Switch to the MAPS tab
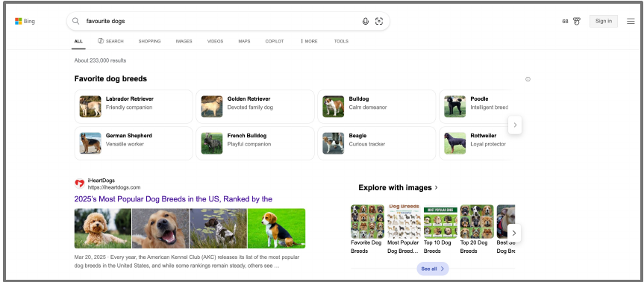The width and height of the screenshot is (644, 282). click(244, 42)
